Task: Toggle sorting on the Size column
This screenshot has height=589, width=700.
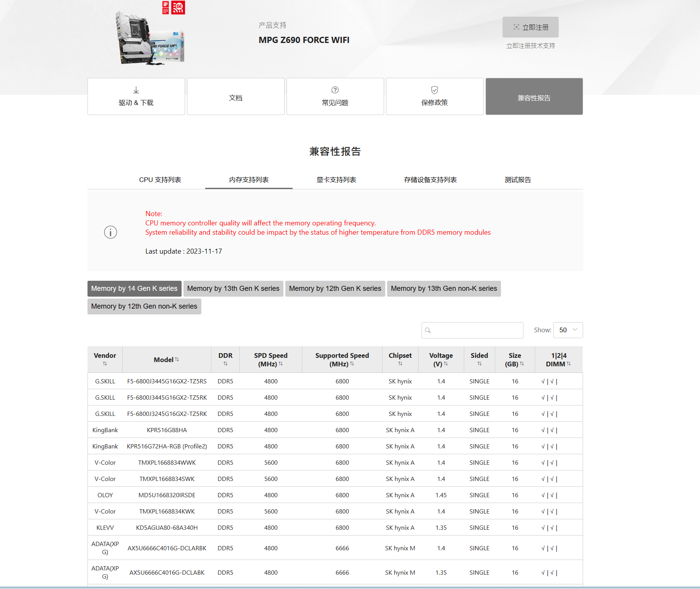Action: coord(522,364)
